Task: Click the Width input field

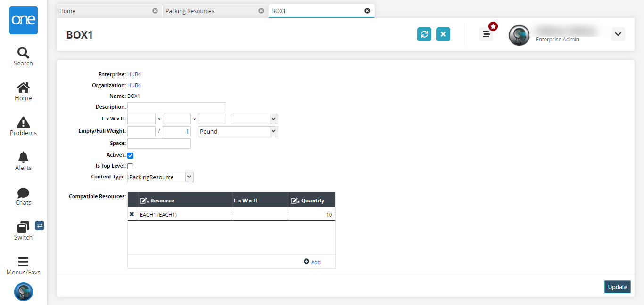Action: coord(177,119)
